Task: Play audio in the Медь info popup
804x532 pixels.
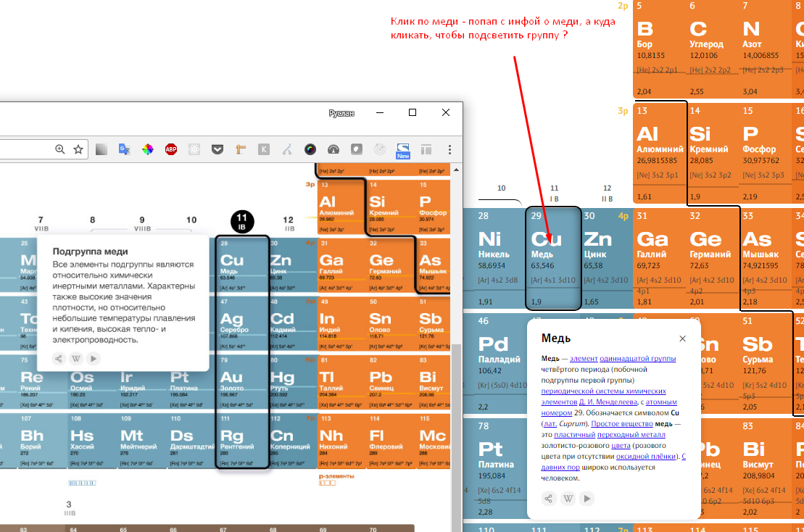Action: (588, 499)
